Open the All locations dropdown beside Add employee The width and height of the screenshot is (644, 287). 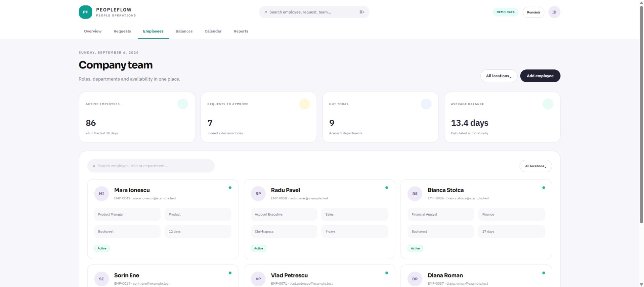point(499,76)
